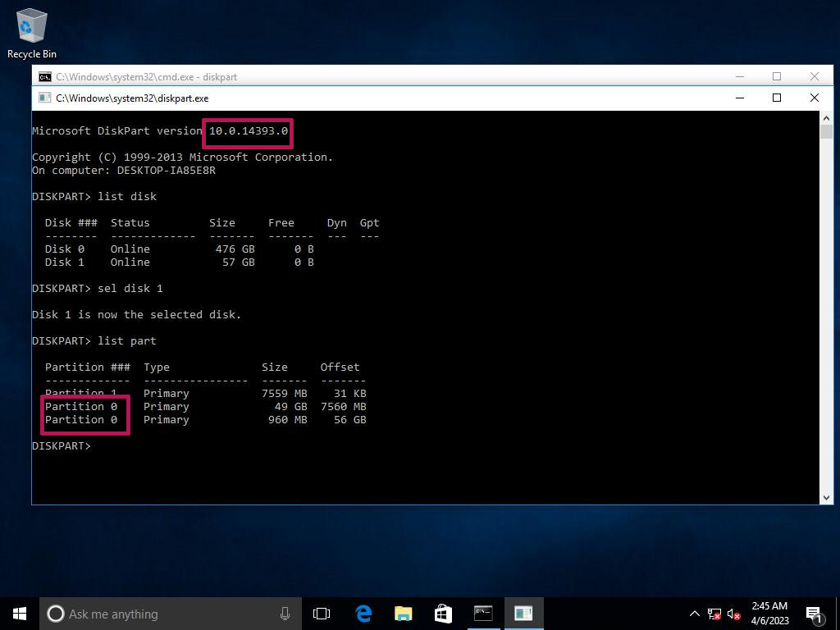Switch to the cmd.exe taskbar window

pos(483,614)
